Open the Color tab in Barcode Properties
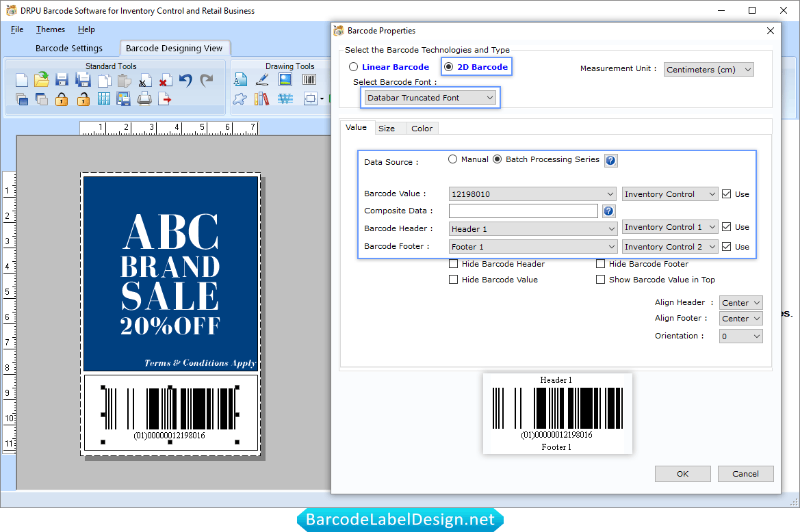The image size is (800, 532). (x=422, y=129)
